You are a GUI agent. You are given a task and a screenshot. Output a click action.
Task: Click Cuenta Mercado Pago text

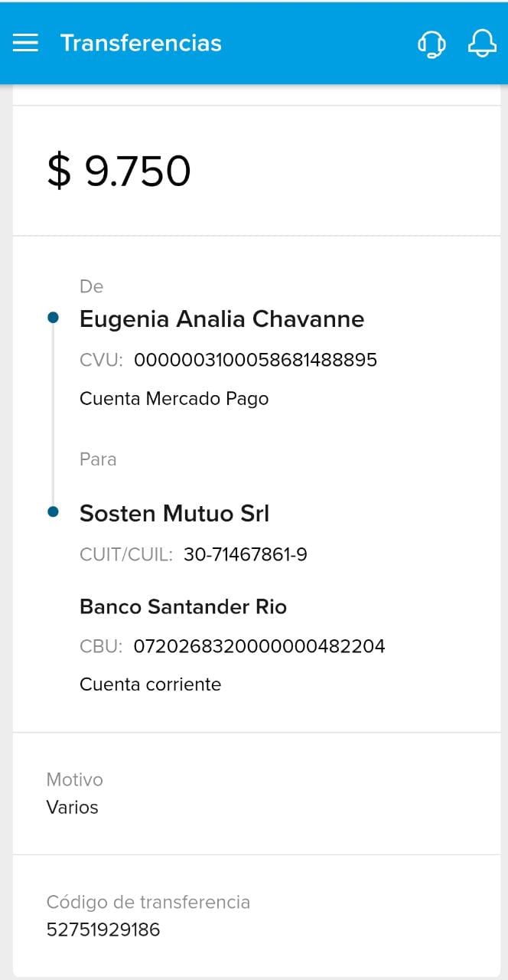click(x=174, y=398)
